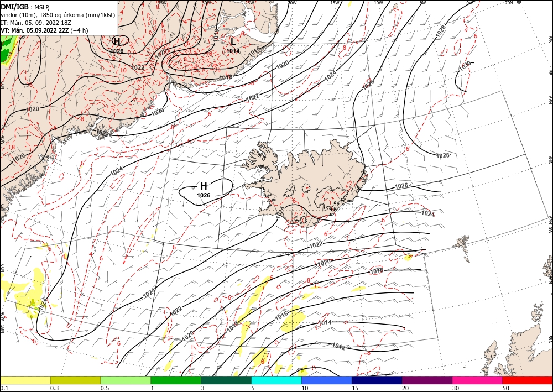The width and height of the screenshot is (553, 392).
Task: Pick the cyan 5–10 legend swatch
Action: tap(276, 380)
